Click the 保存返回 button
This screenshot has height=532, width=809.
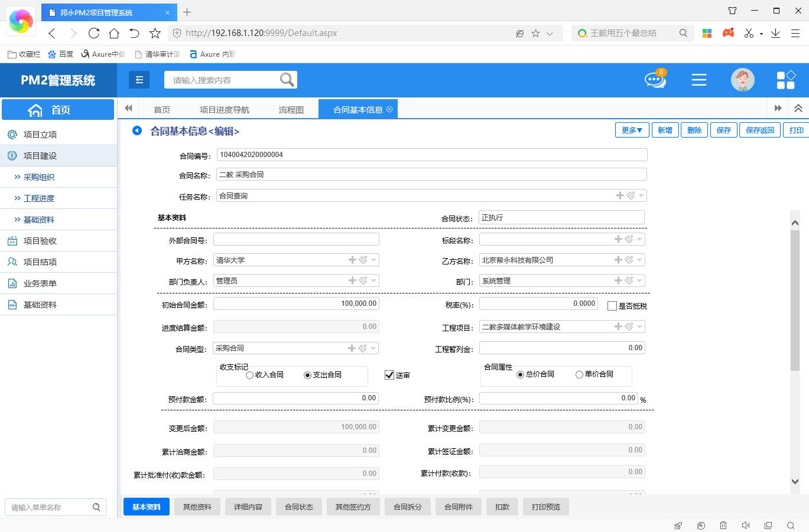(x=759, y=130)
